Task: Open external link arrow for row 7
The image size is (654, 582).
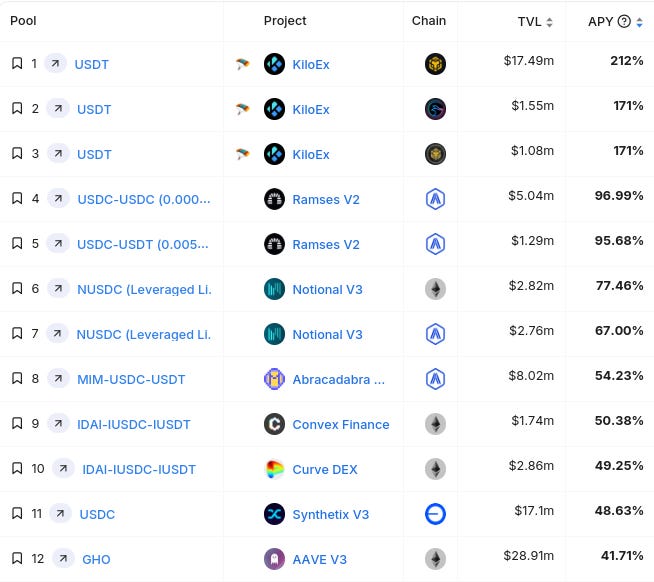Action: coord(57,333)
